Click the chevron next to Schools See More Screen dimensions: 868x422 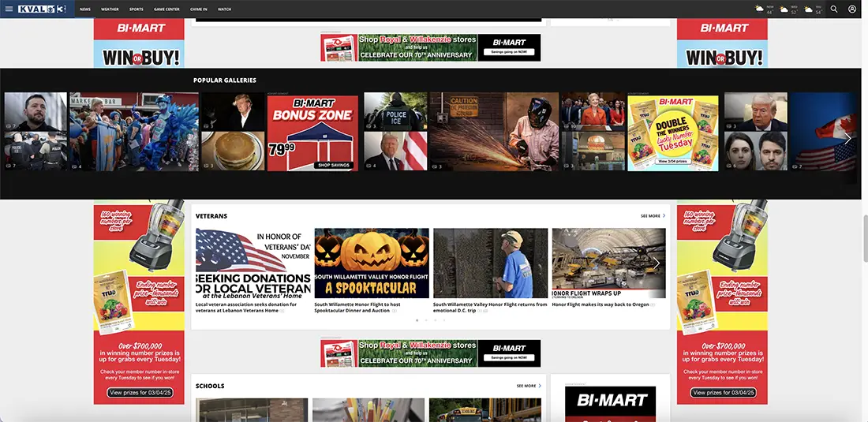point(541,386)
